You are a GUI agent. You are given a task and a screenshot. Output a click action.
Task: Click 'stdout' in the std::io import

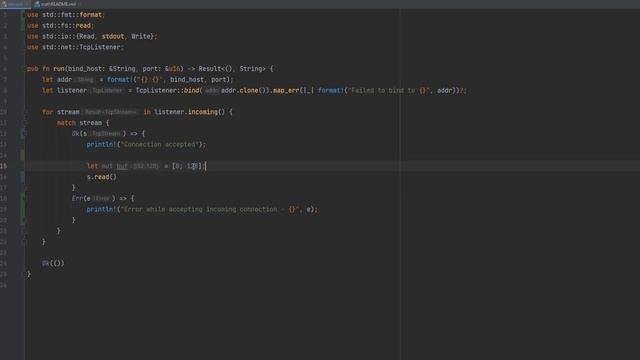(113, 36)
